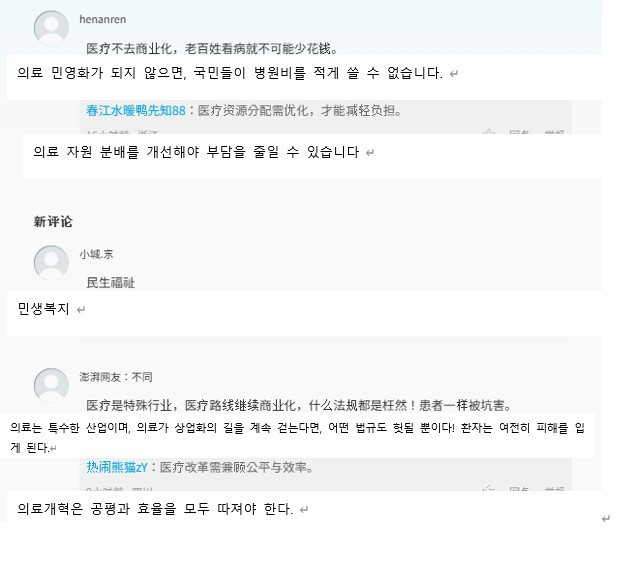
Task: Place cursor in line 의료 자원 분배를 개선해야
Action: 196,152
